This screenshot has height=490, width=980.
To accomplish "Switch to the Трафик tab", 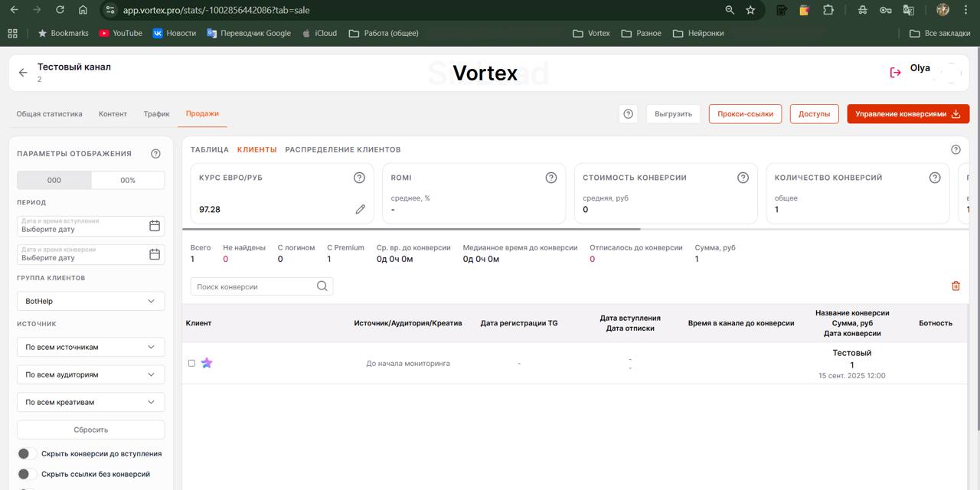I will point(156,113).
